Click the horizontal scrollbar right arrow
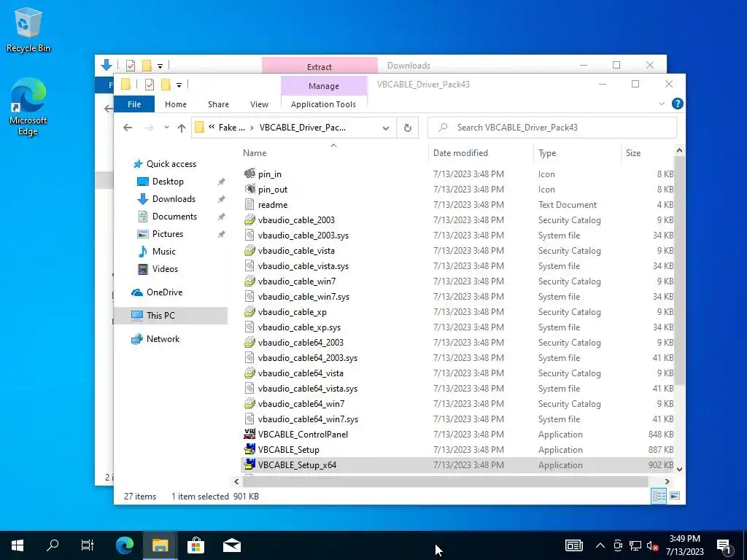The image size is (747, 560). [x=667, y=482]
